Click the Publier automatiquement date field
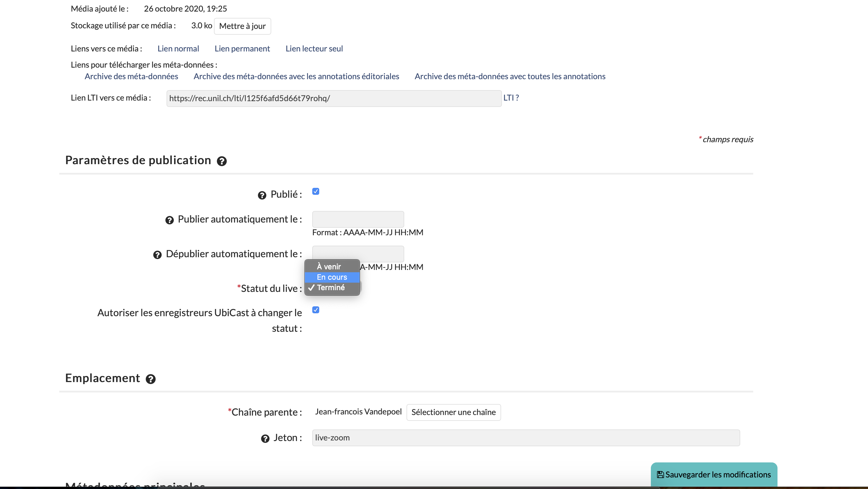The width and height of the screenshot is (868, 489). (x=358, y=219)
